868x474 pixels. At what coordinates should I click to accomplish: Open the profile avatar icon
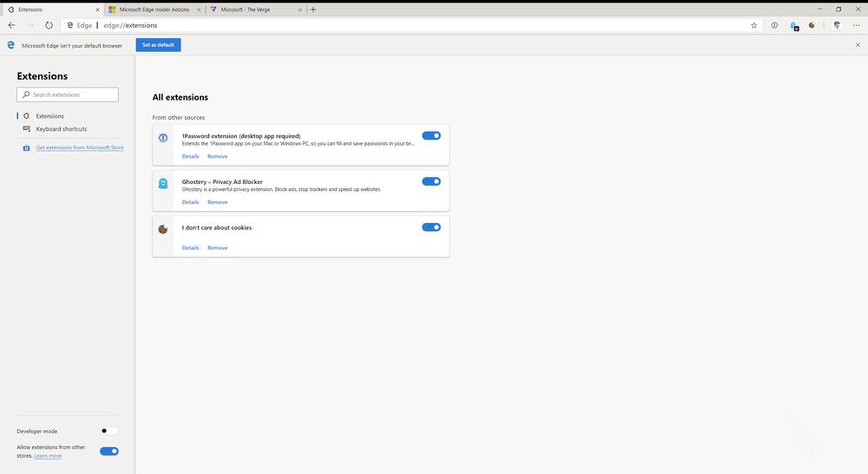point(837,25)
